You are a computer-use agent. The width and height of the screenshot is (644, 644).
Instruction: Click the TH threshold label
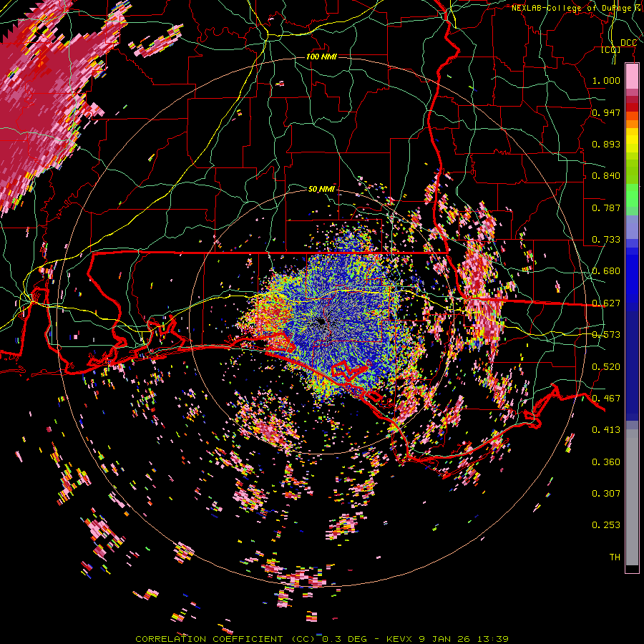point(615,557)
